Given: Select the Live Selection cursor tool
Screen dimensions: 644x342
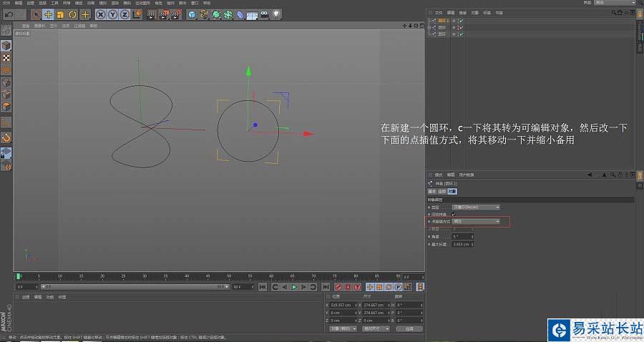Looking at the screenshot, I should [36, 15].
